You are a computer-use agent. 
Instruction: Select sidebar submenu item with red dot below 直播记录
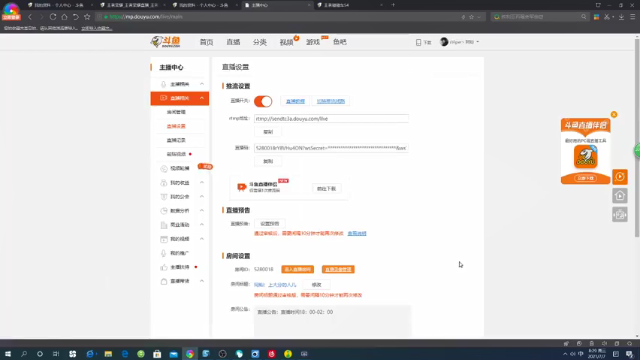click(176, 154)
